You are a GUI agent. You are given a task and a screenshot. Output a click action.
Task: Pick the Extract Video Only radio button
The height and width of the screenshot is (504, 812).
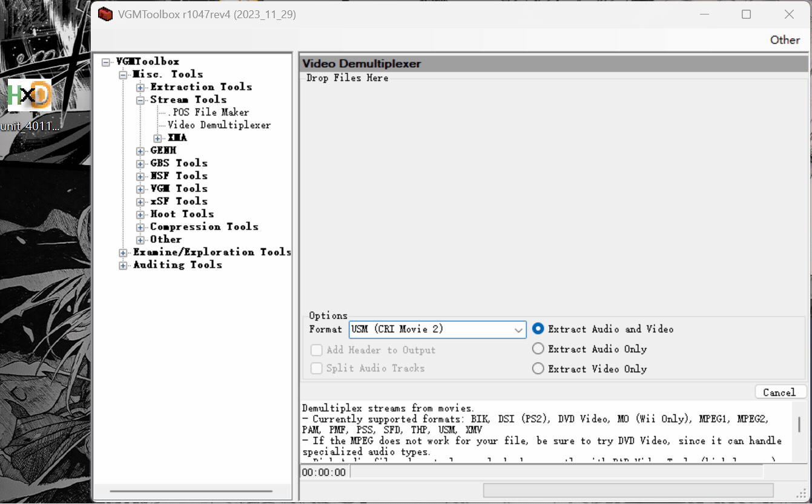click(x=538, y=368)
